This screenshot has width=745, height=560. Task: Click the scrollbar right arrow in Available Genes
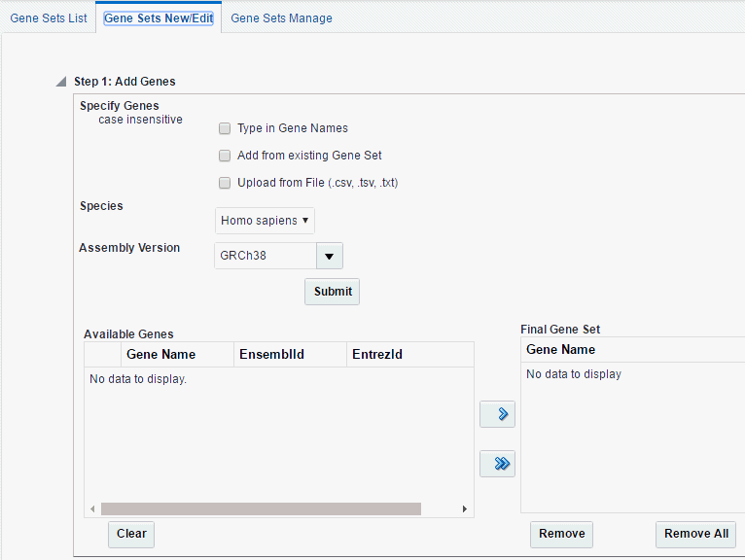[465, 509]
